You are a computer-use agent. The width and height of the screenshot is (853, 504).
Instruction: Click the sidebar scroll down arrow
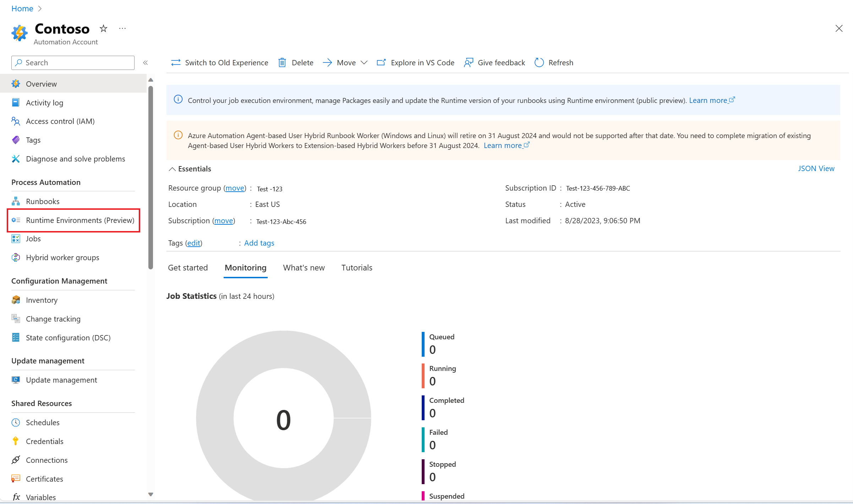click(x=151, y=494)
